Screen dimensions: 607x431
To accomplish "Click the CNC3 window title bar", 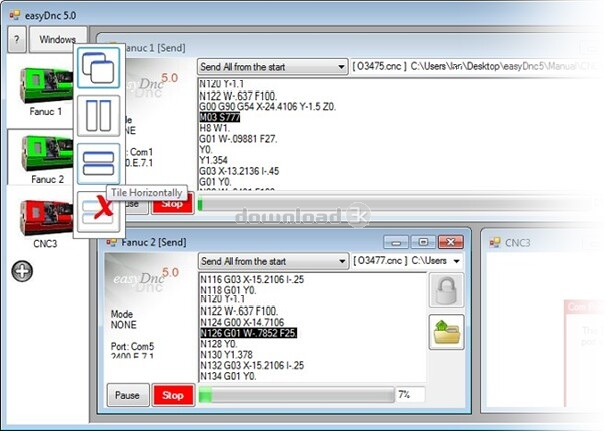I will coord(542,243).
